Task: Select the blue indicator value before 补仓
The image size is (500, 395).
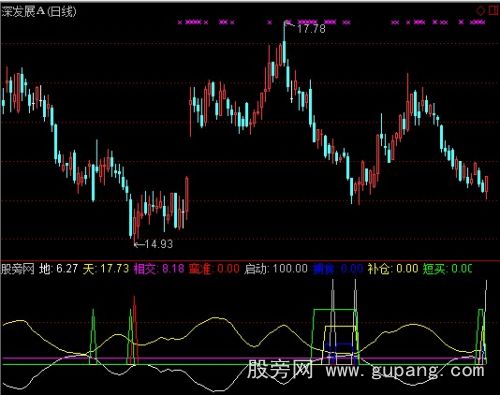Action: [x=338, y=269]
